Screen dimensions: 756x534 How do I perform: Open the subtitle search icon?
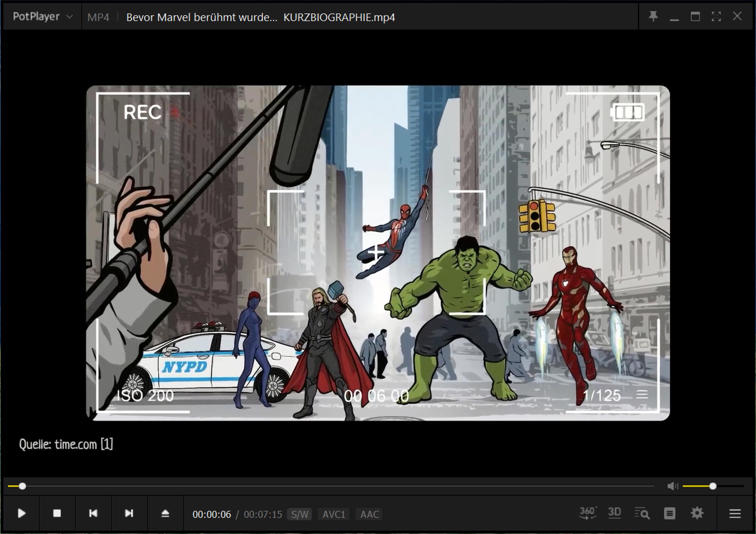[x=642, y=513]
